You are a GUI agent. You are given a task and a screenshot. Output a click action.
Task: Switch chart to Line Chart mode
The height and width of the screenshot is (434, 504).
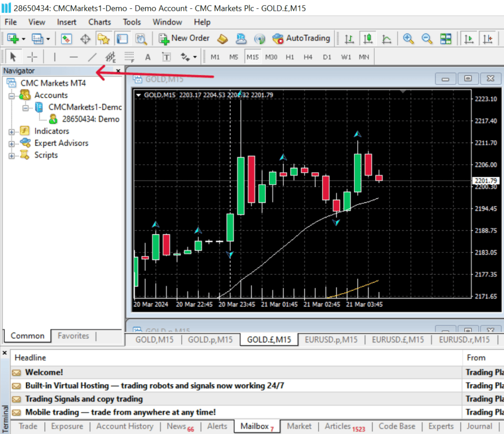pyautogui.click(x=386, y=39)
